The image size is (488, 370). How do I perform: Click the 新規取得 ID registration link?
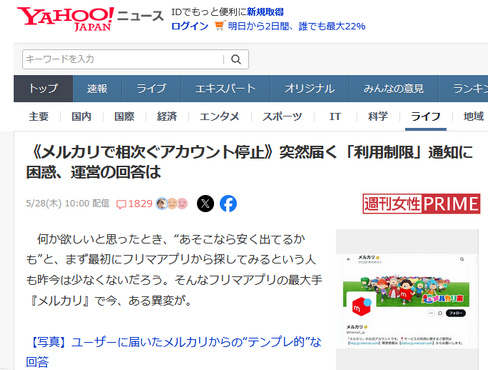(265, 12)
